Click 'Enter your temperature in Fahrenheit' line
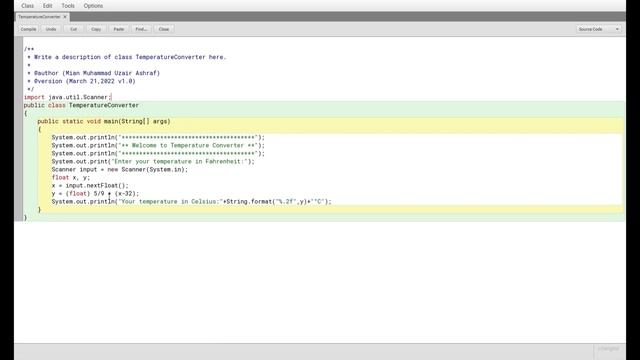 point(153,161)
